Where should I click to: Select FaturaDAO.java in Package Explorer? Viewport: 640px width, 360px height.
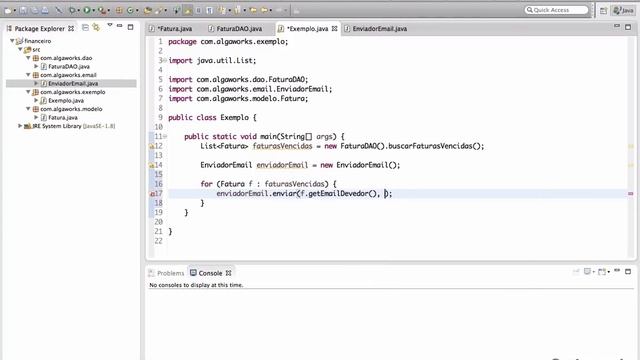[x=69, y=67]
